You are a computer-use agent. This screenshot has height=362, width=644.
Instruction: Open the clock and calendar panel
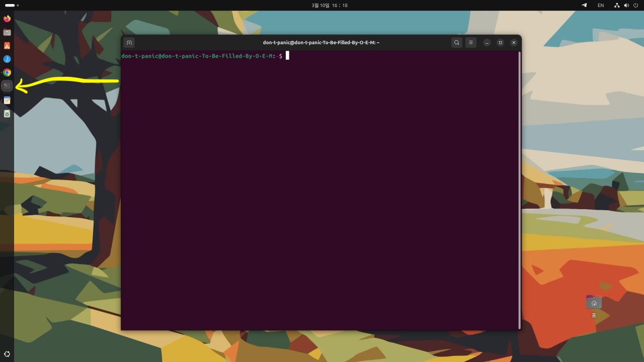click(330, 6)
